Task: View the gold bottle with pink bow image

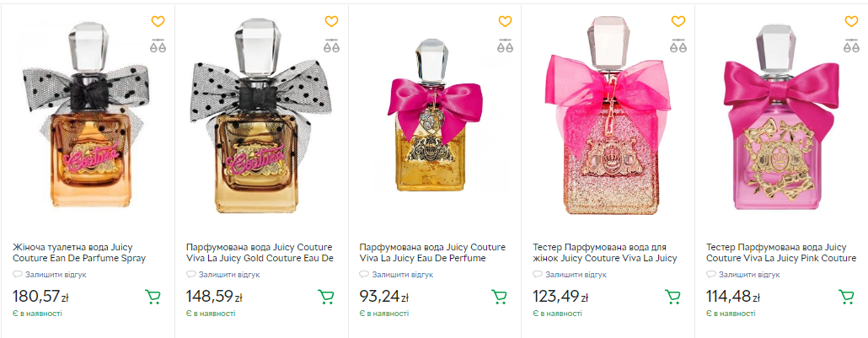Action: point(435,115)
